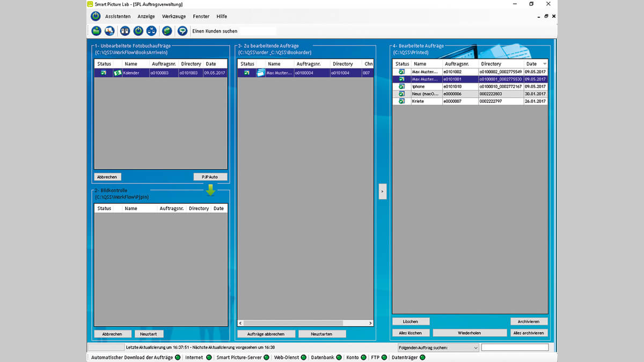Click the Date column sort arrow in section 4

tap(544, 64)
